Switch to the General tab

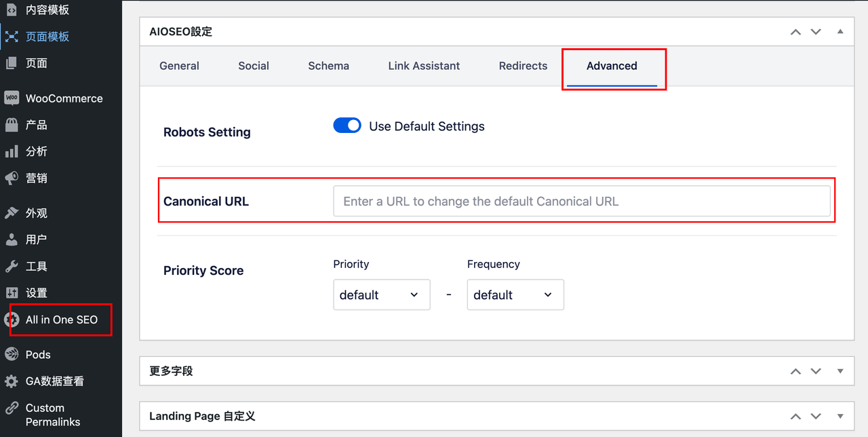coord(179,66)
